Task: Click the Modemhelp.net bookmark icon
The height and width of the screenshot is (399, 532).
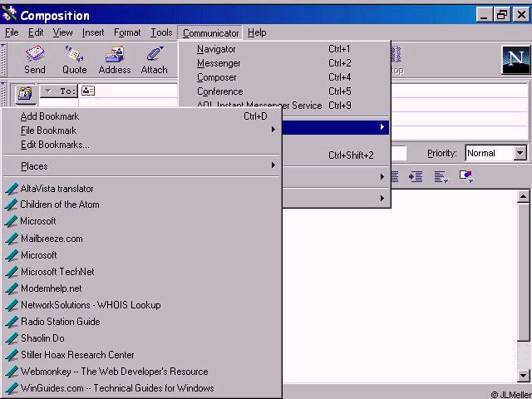Action: point(12,288)
